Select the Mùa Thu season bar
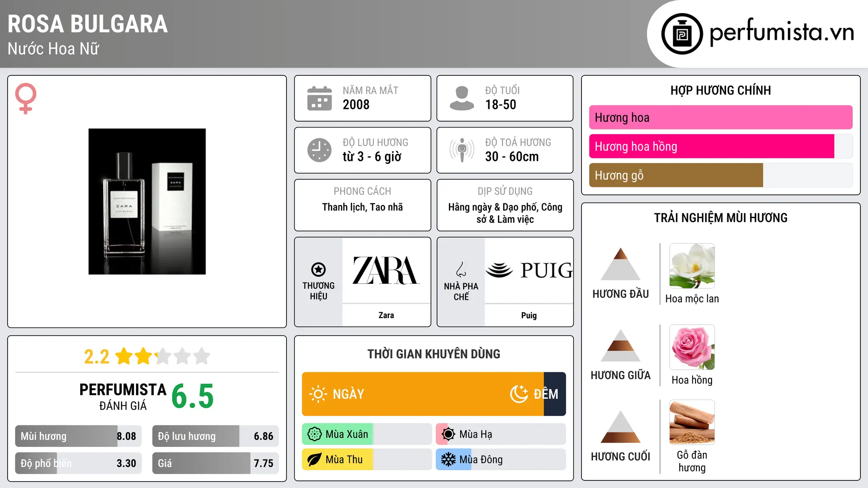Image resolution: width=868 pixels, height=488 pixels. [367, 460]
